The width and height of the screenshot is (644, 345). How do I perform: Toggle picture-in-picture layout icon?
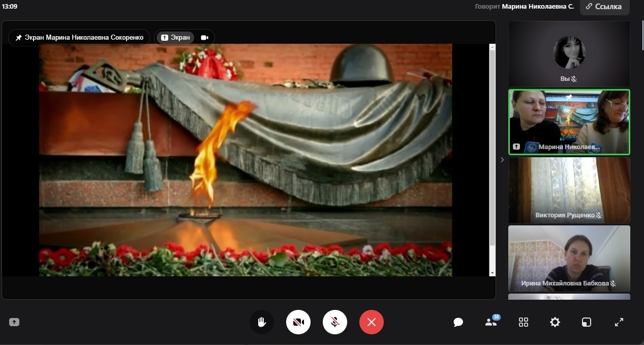click(587, 322)
